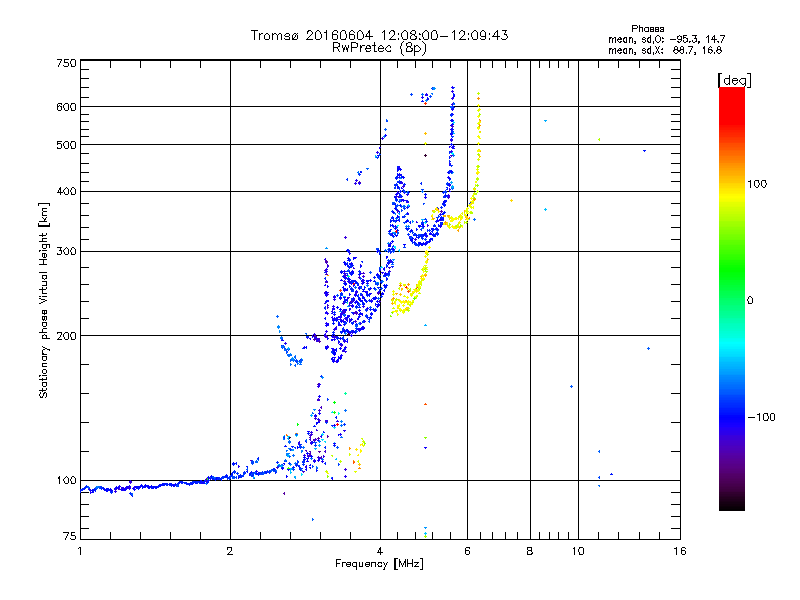This screenshot has height=600, width=800.
Task: Click the x-axis tick label '4'
Action: tap(380, 551)
